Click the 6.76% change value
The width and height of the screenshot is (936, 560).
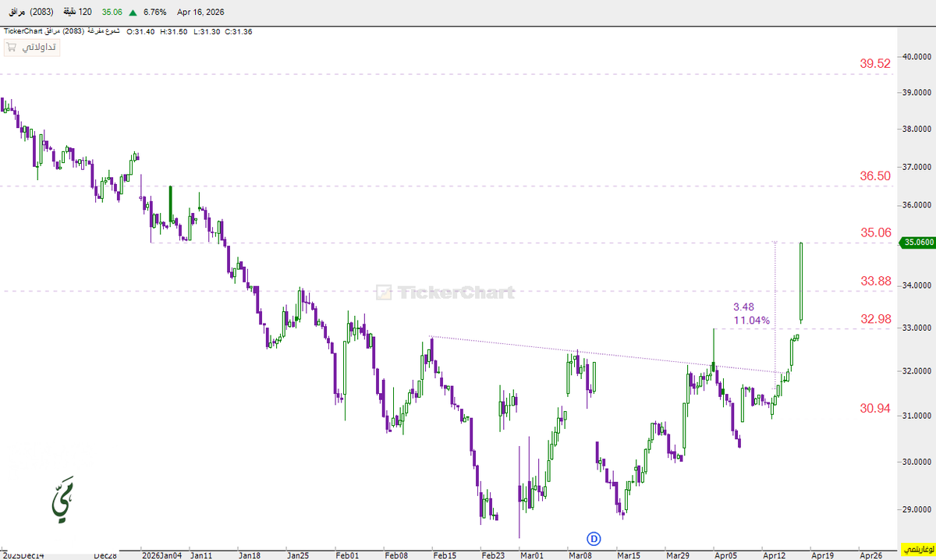(157, 12)
